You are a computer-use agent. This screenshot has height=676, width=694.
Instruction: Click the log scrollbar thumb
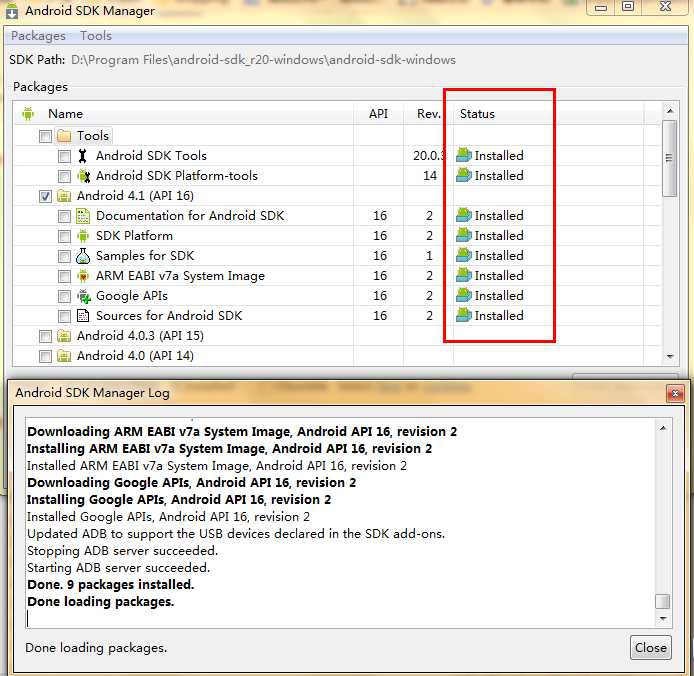point(663,602)
